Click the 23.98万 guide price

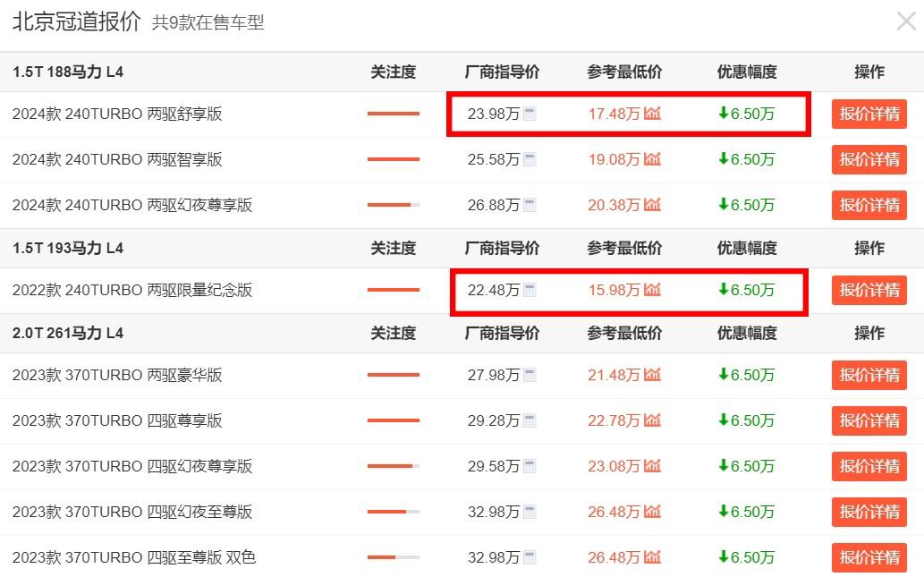pyautogui.click(x=494, y=114)
